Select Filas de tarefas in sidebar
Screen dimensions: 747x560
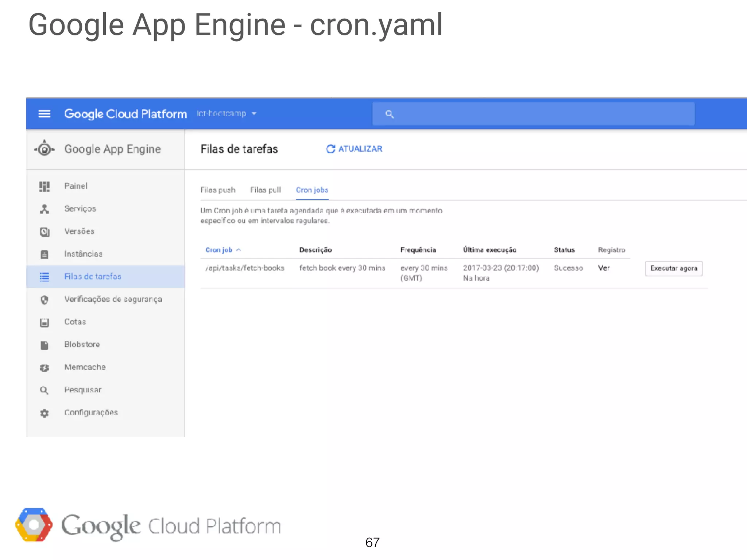click(105, 277)
